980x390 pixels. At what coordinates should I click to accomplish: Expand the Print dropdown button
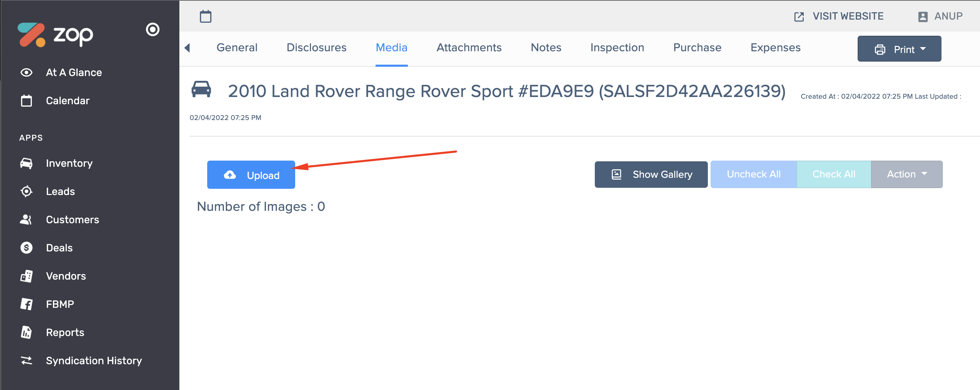point(899,49)
